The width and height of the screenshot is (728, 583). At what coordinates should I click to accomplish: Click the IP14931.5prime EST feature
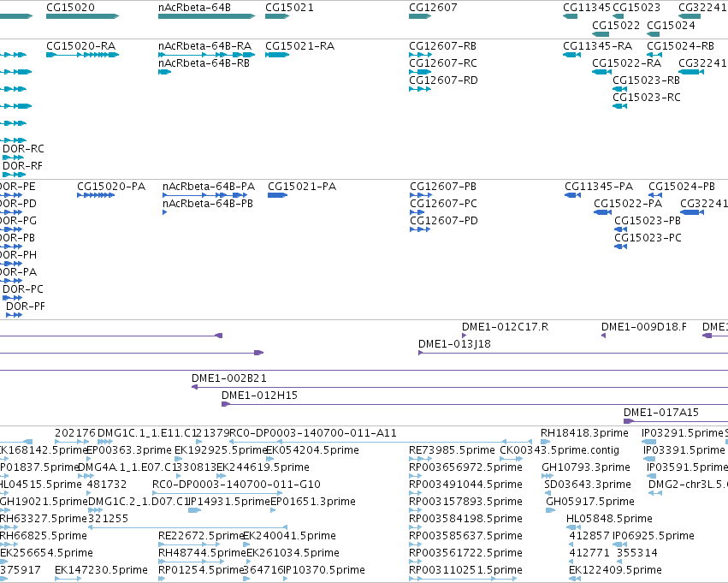(x=194, y=510)
